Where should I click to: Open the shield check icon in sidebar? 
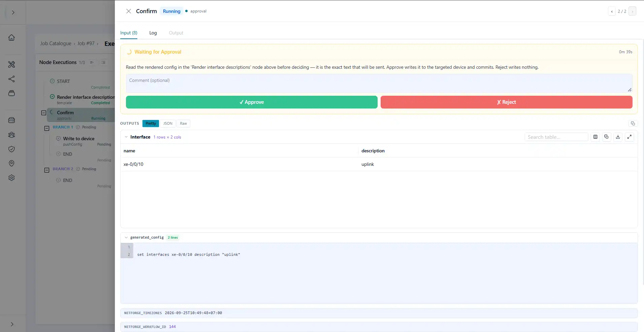11,149
